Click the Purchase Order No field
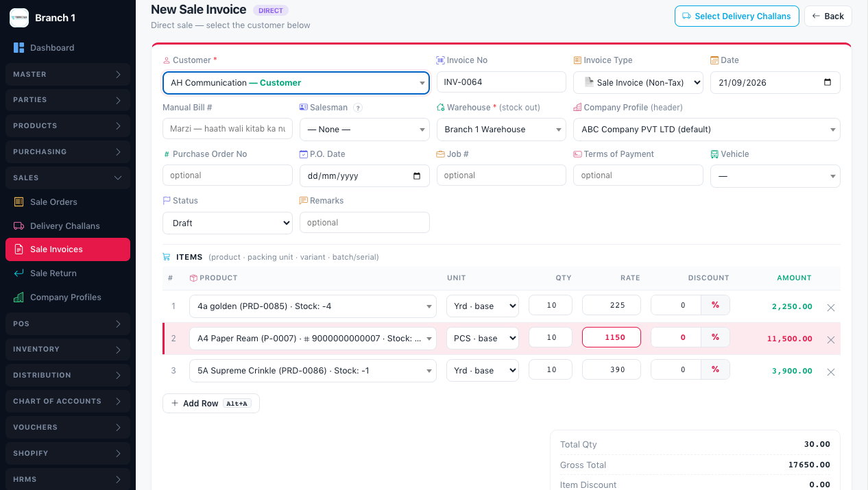 pos(228,175)
